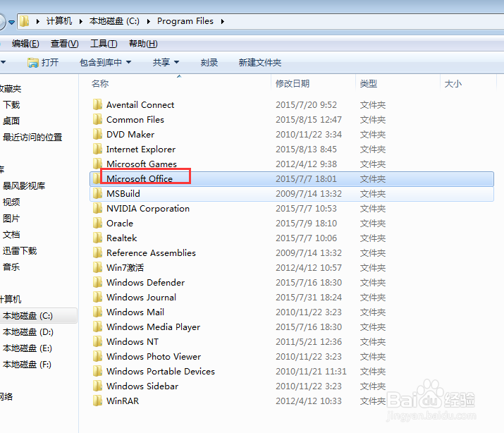This screenshot has height=433, width=504.
Task: Click the date 2015/8/15 12:47
Action: 309,120
